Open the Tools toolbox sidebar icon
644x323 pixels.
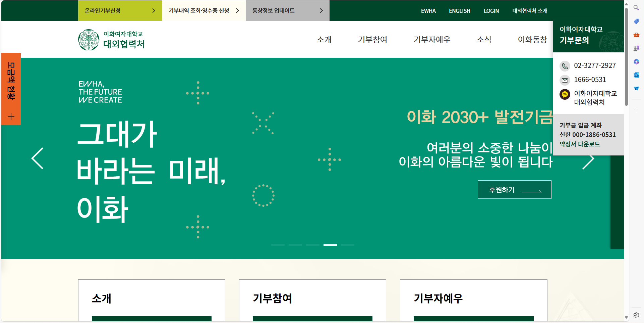tap(636, 35)
